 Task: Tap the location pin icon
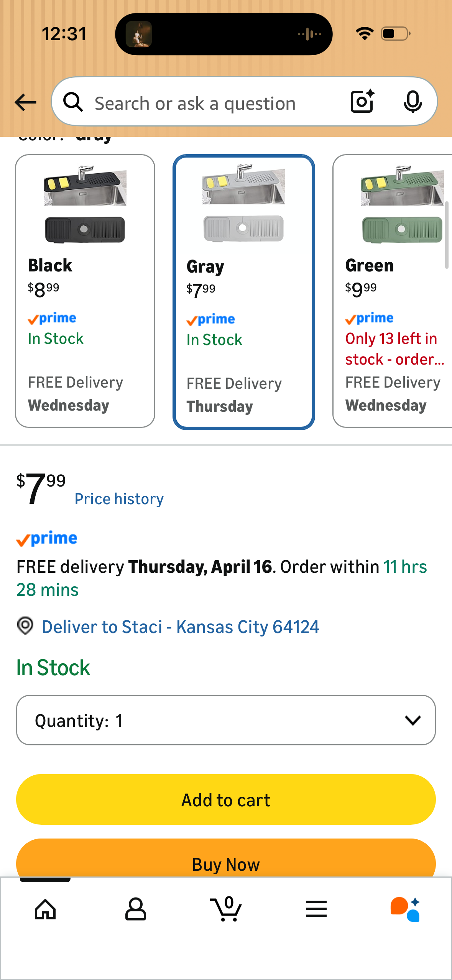pos(25,626)
